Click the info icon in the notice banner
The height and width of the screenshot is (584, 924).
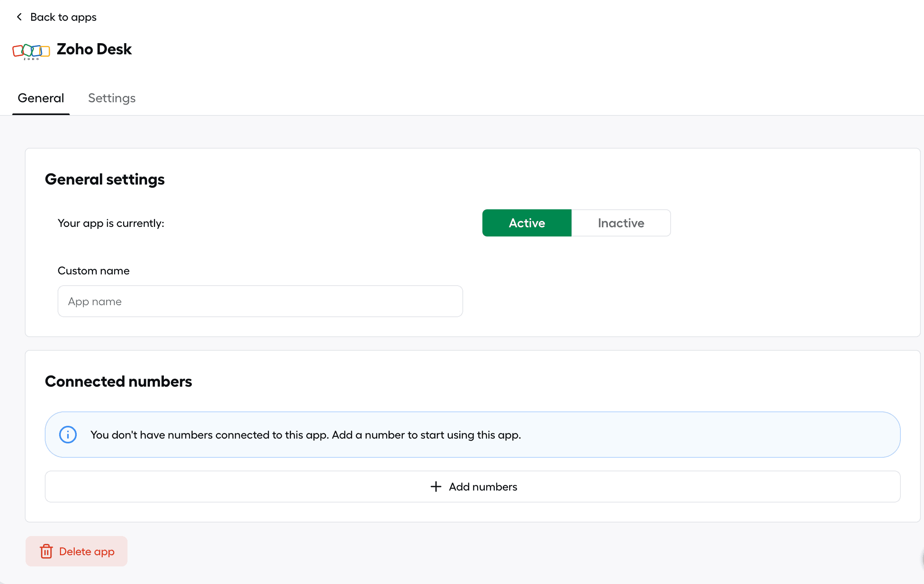tap(68, 435)
